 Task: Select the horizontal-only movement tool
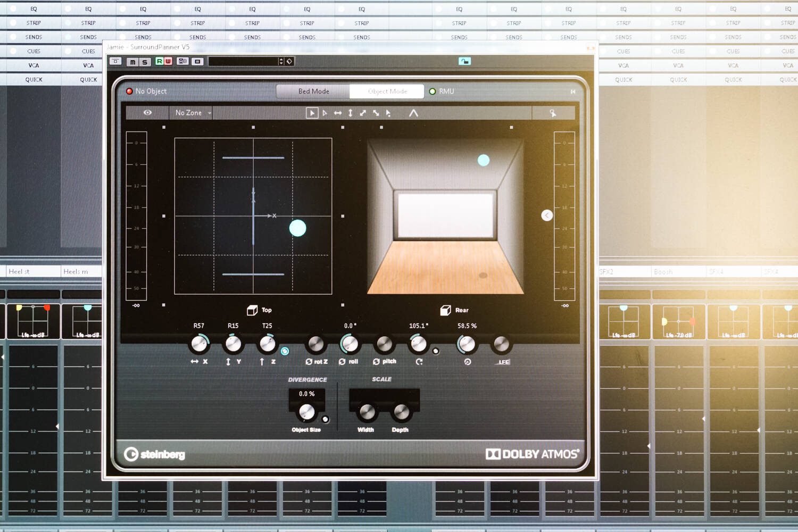coord(338,113)
